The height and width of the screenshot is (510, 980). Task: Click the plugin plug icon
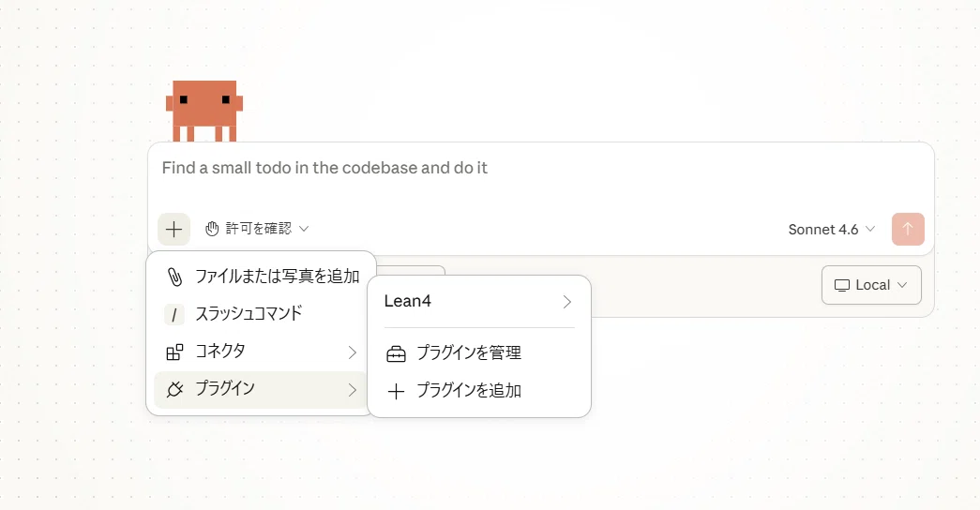pos(174,389)
